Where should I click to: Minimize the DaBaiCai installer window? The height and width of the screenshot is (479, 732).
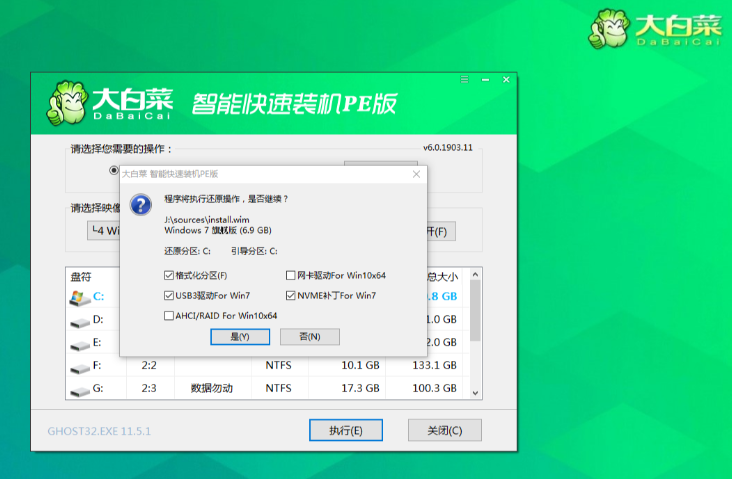(486, 80)
